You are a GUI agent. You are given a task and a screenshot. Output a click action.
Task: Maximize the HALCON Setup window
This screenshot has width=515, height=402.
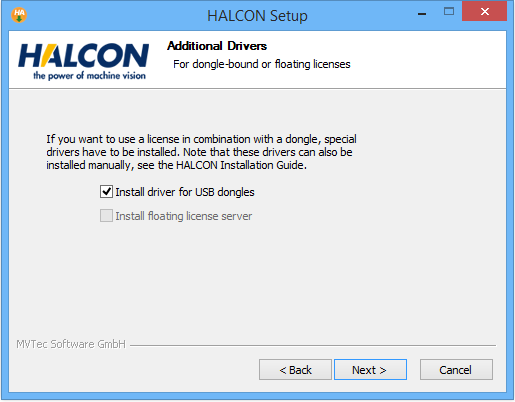pyautogui.click(x=449, y=12)
